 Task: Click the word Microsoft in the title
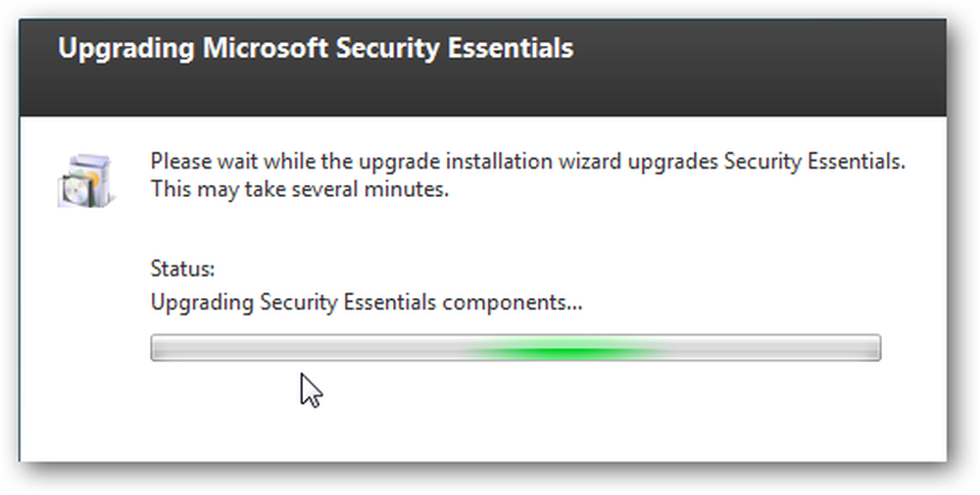[266, 49]
